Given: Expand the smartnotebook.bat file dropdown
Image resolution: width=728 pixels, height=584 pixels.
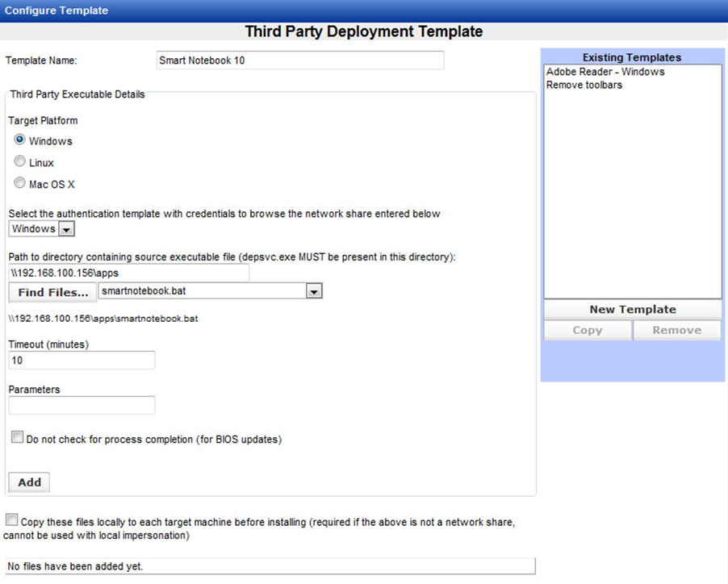Looking at the screenshot, I should [314, 291].
